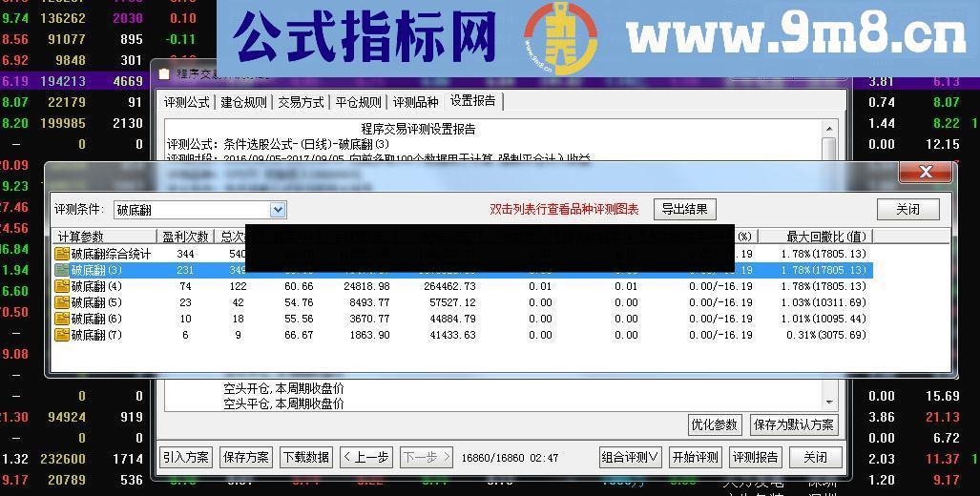Screen dimensions: 980x496
Task: Click the 计算参数 column header
Action: (x=104, y=237)
